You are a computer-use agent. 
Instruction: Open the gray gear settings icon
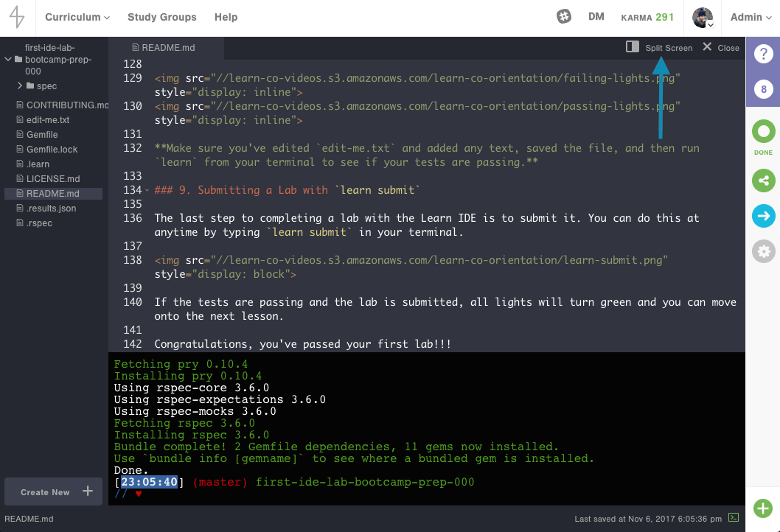click(x=763, y=251)
